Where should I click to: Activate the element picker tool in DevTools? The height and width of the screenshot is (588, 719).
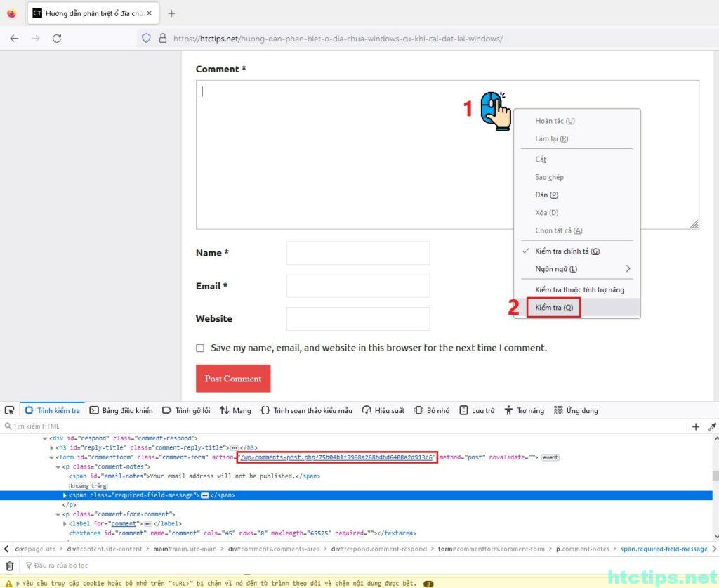pyautogui.click(x=10, y=410)
